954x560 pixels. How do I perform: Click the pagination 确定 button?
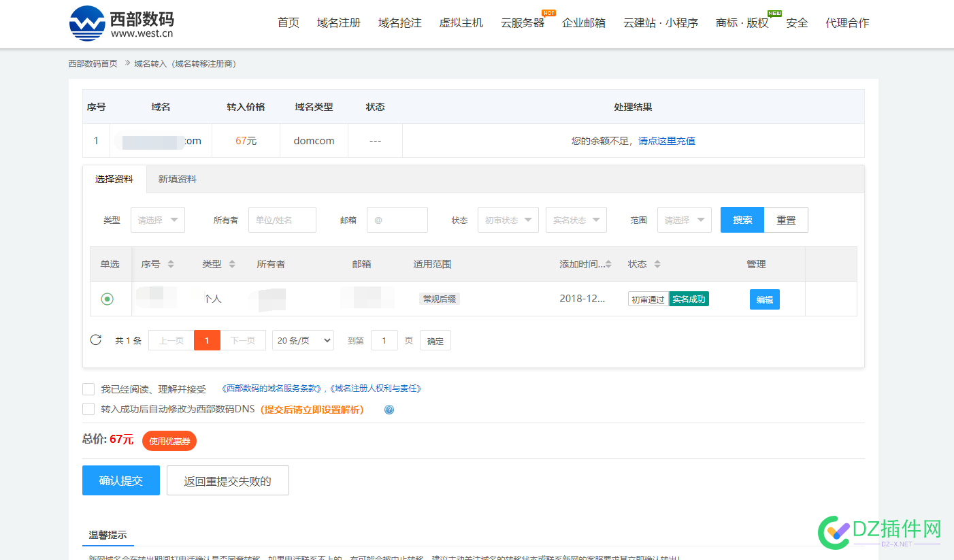[435, 341]
